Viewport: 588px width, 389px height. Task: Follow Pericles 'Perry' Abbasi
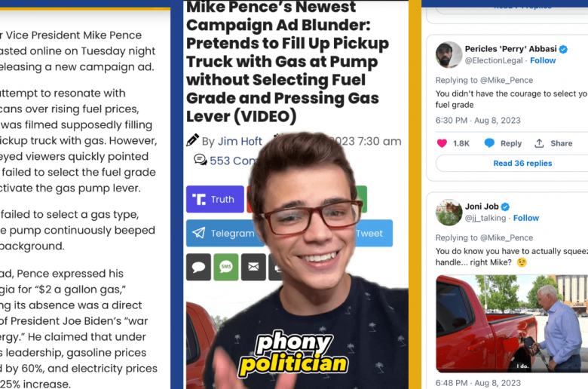[543, 60]
